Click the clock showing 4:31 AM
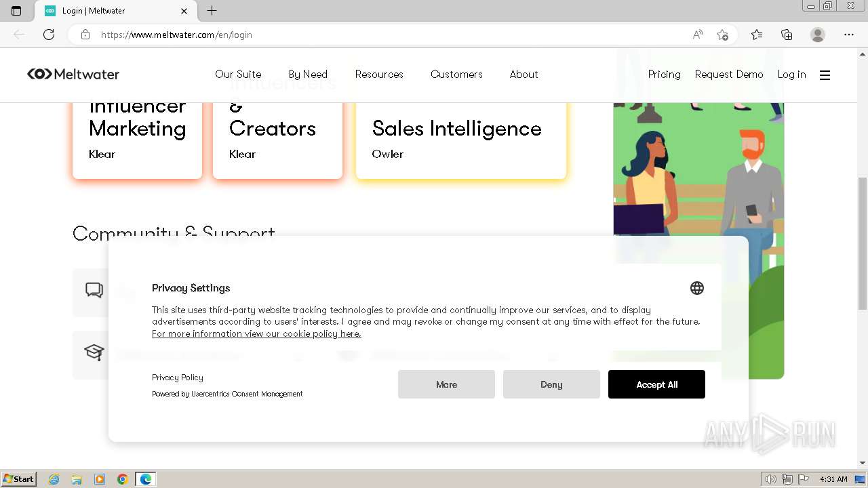Image resolution: width=868 pixels, height=488 pixels. (833, 479)
